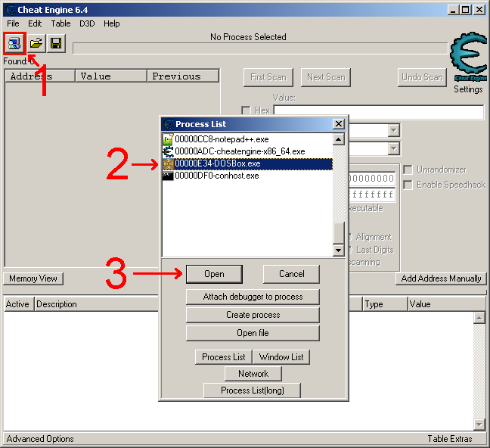Image resolution: width=490 pixels, height=448 pixels.
Task: Click Attach debugger to process
Action: coord(253,297)
